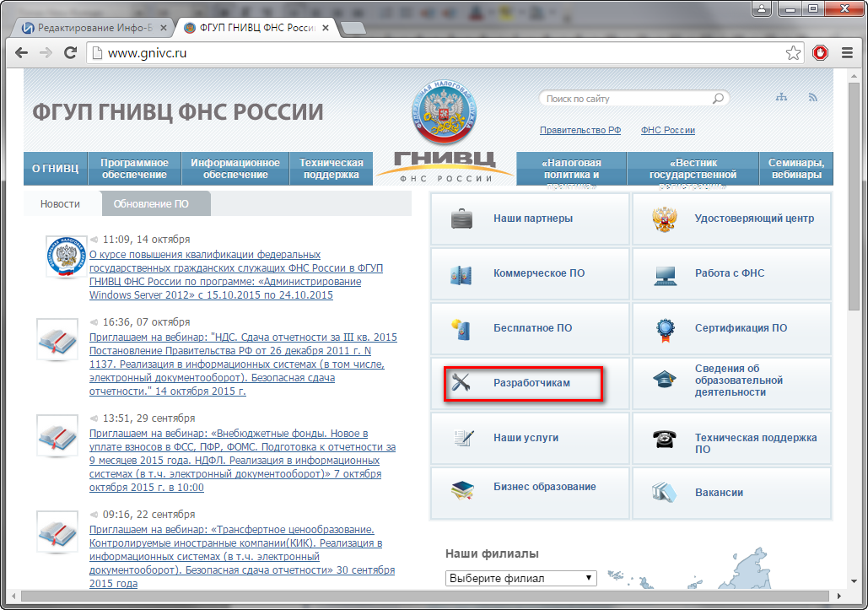The width and height of the screenshot is (868, 610).
Task: Open Разработчикам via the crossed tools icon
Action: coord(461,383)
